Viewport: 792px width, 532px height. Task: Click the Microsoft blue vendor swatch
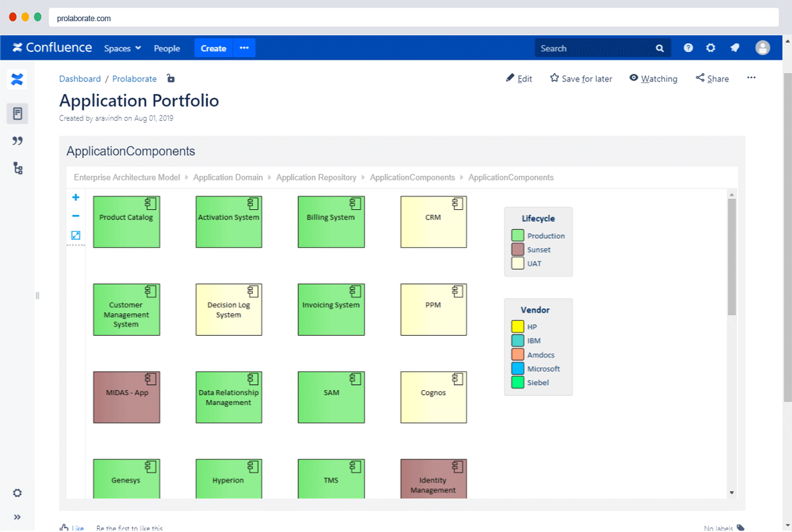tap(517, 368)
